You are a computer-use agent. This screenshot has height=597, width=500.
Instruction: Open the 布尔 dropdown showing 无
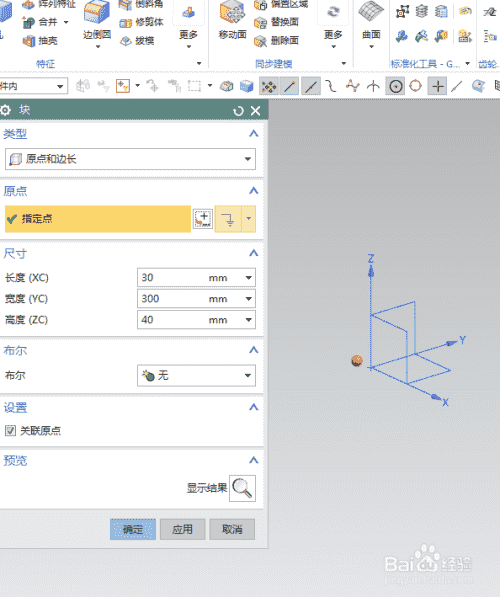click(x=196, y=375)
